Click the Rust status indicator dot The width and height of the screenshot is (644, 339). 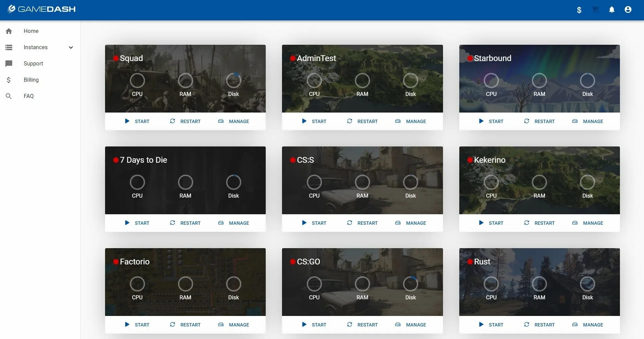(470, 262)
